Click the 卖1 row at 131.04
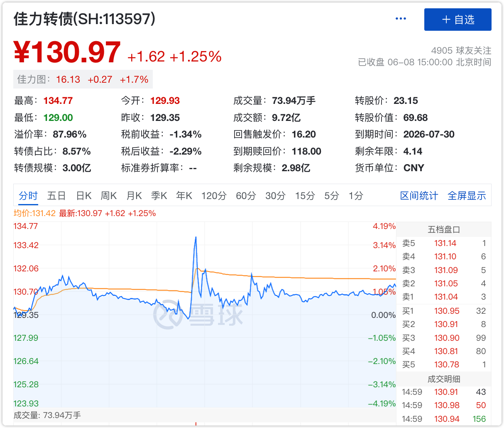Image resolution: width=504 pixels, height=428 pixels. pyautogui.click(x=443, y=297)
